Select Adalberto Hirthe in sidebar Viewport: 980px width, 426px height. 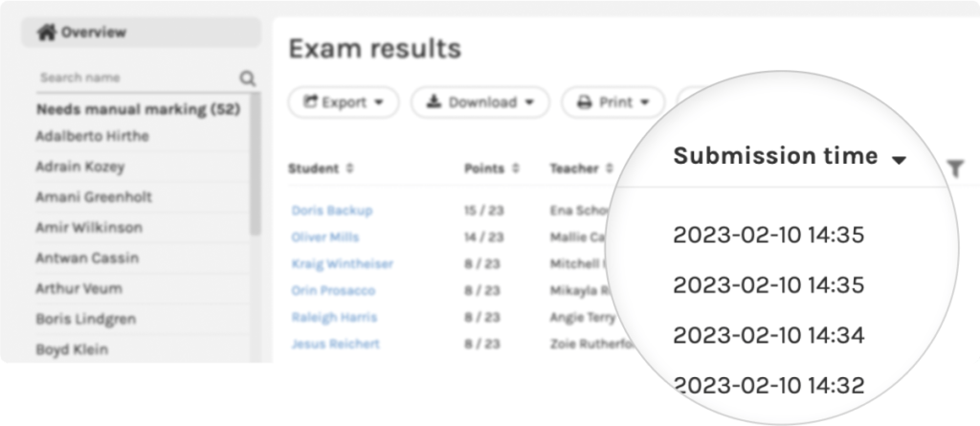tap(93, 136)
